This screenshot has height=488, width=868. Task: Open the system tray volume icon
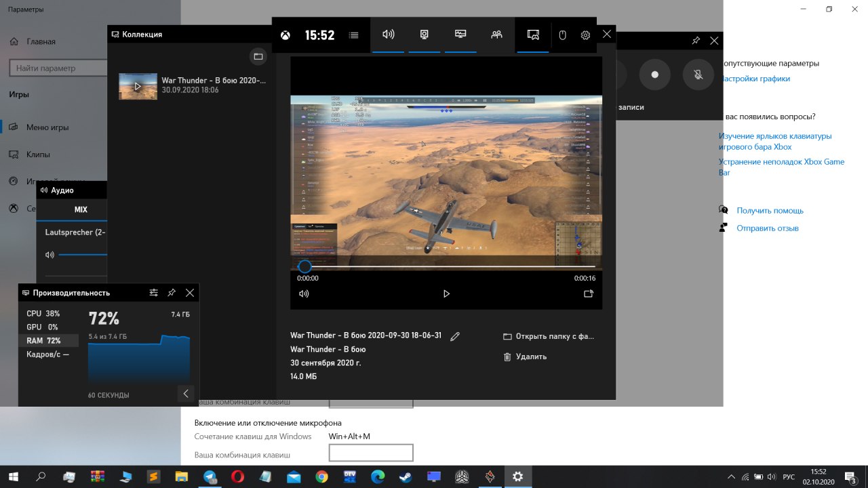pyautogui.click(x=772, y=477)
